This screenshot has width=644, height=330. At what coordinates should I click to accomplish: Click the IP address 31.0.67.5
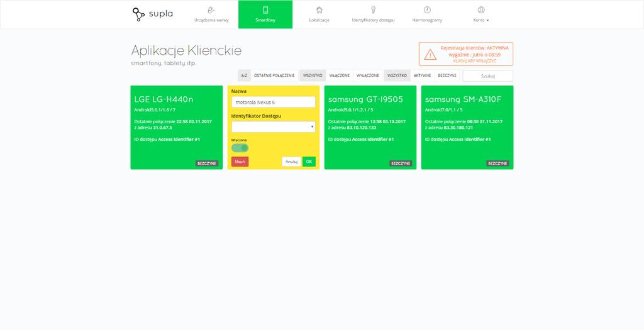(163, 128)
